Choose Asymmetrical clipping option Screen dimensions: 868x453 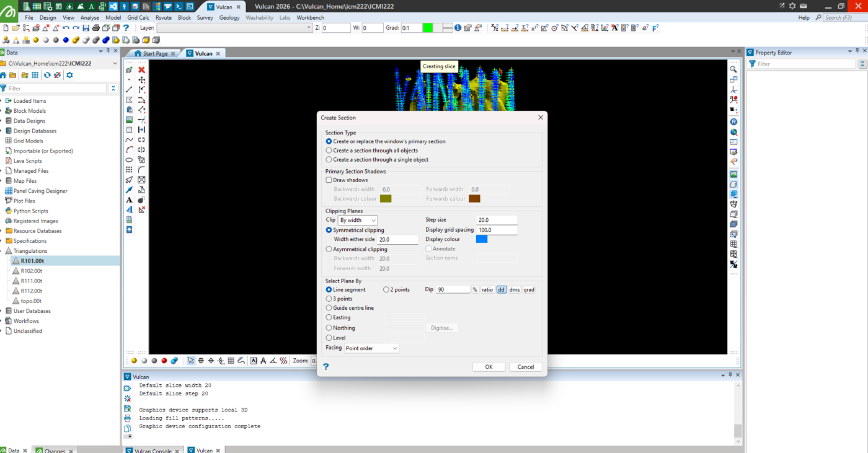pyautogui.click(x=356, y=249)
